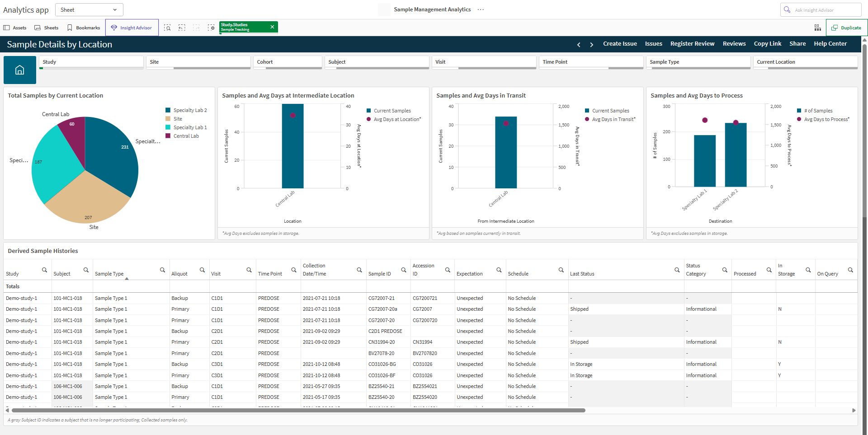
Task: Search the Sample ID column
Action: point(404,270)
